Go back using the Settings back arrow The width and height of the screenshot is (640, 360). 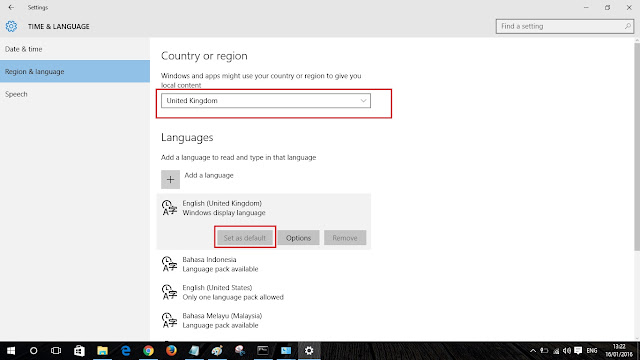pyautogui.click(x=11, y=7)
